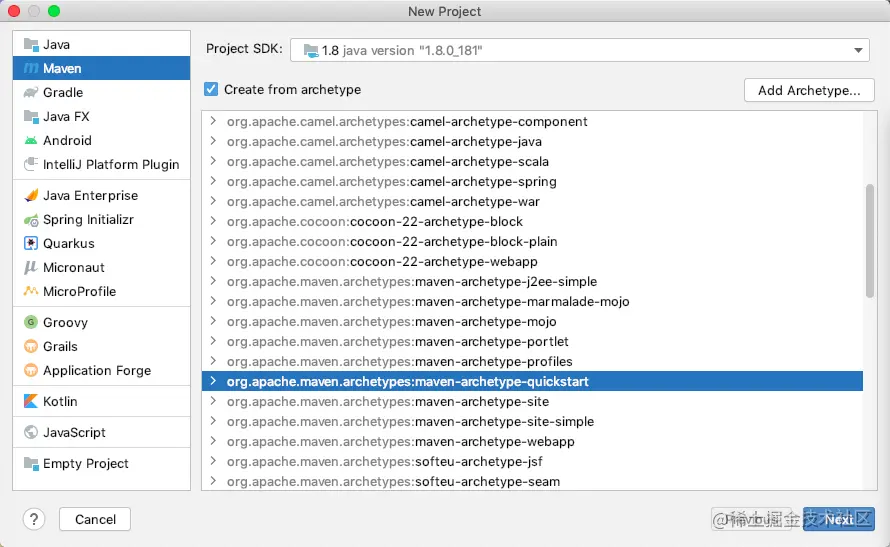The image size is (890, 547).
Task: Click the Gradle elephant icon
Action: (x=30, y=92)
